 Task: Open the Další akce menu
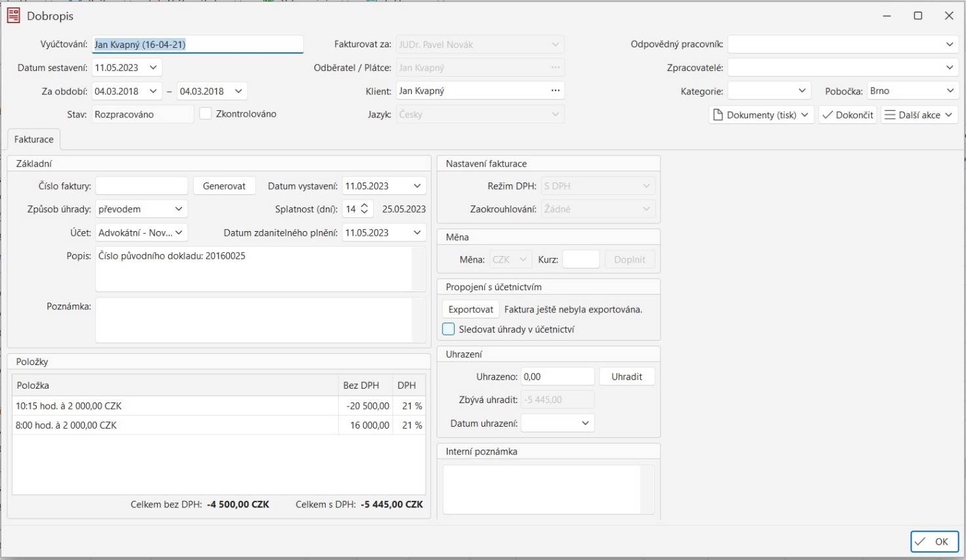(x=919, y=114)
